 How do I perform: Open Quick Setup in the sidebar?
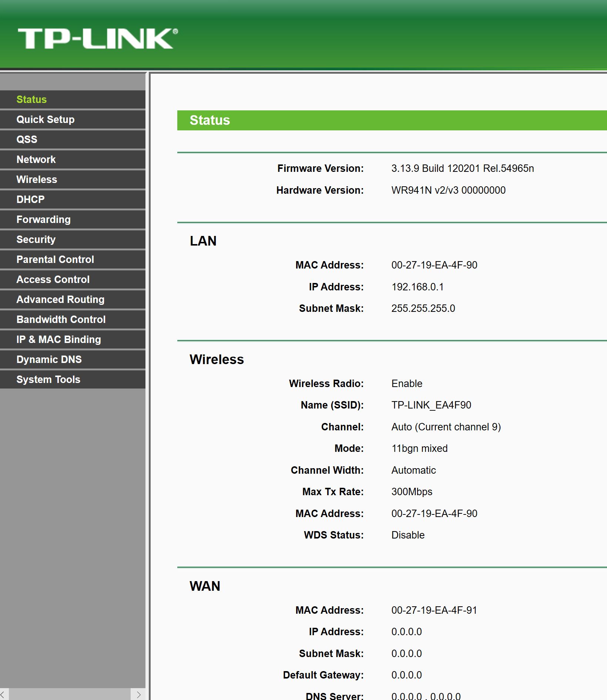(73, 119)
